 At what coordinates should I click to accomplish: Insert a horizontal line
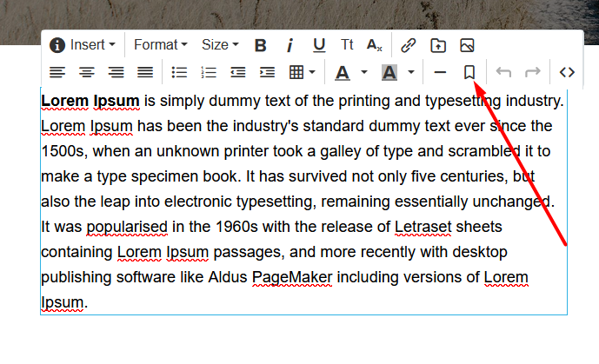440,72
